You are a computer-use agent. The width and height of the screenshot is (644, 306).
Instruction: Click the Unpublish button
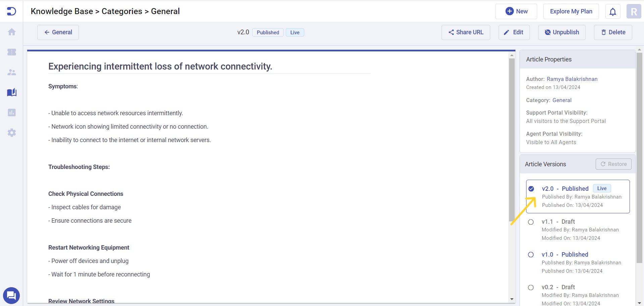561,32
